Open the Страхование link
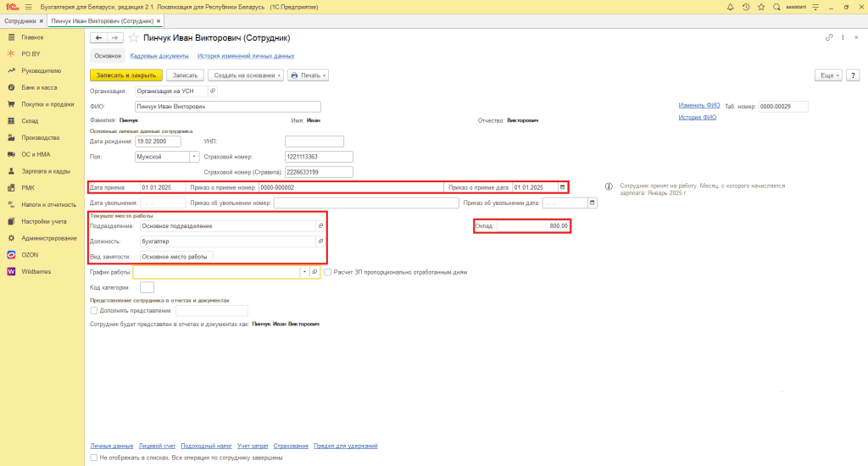The height and width of the screenshot is (466, 868). [x=291, y=446]
